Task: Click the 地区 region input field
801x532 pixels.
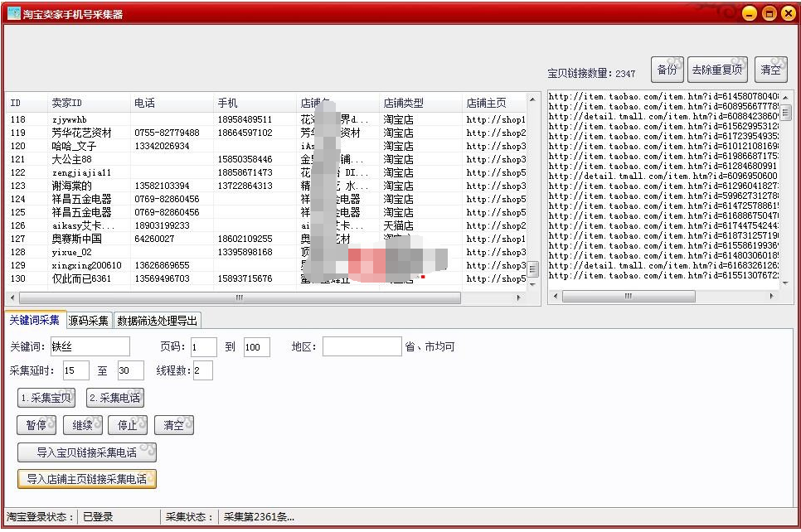Action: click(362, 346)
